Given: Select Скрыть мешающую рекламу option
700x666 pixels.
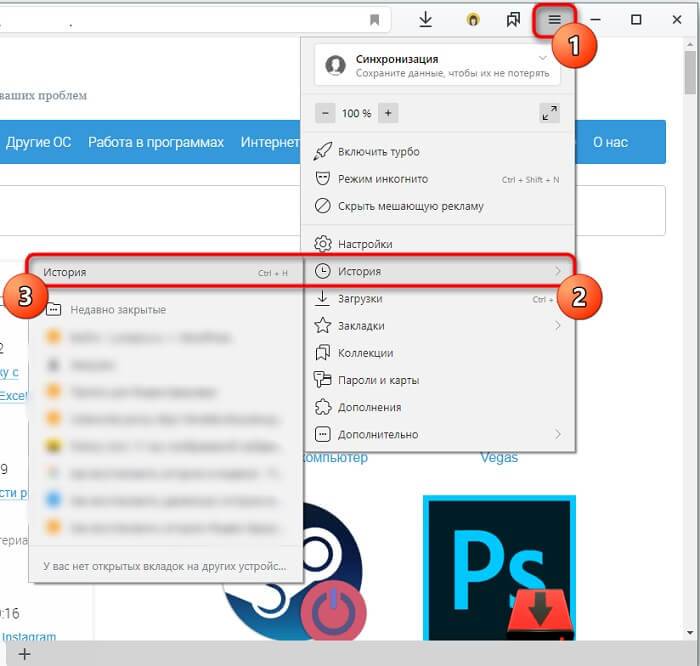Looking at the screenshot, I should [x=411, y=206].
